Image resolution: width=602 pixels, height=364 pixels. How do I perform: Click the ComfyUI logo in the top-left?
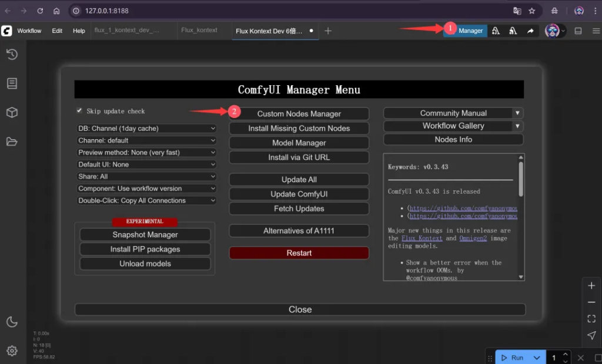6,31
